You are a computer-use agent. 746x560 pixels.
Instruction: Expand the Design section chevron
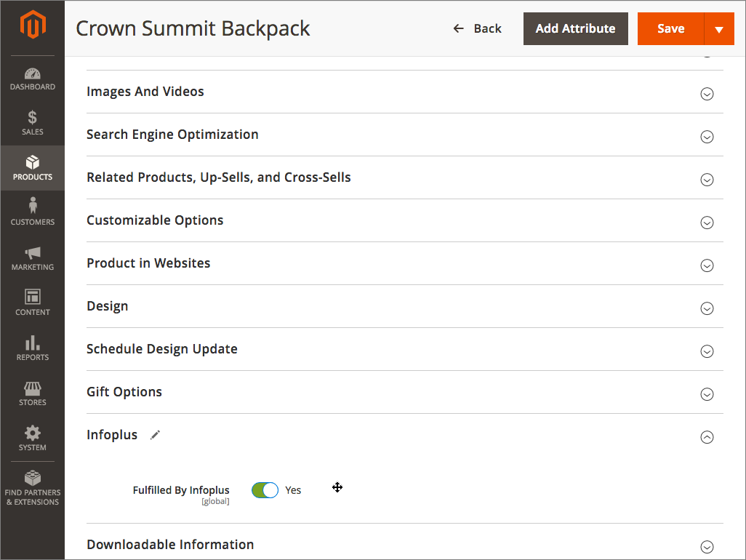[707, 308]
